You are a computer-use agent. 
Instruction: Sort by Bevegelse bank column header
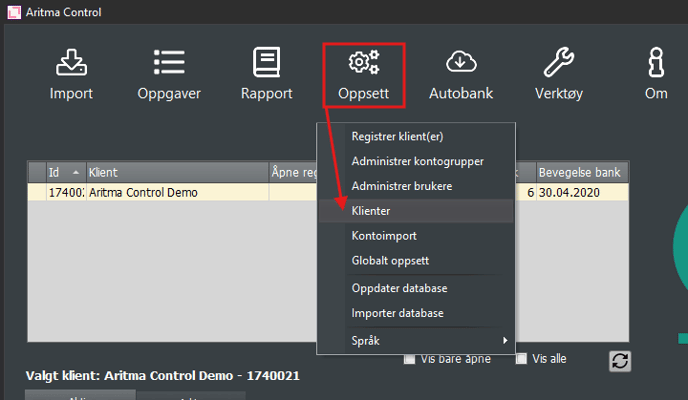pos(582,172)
